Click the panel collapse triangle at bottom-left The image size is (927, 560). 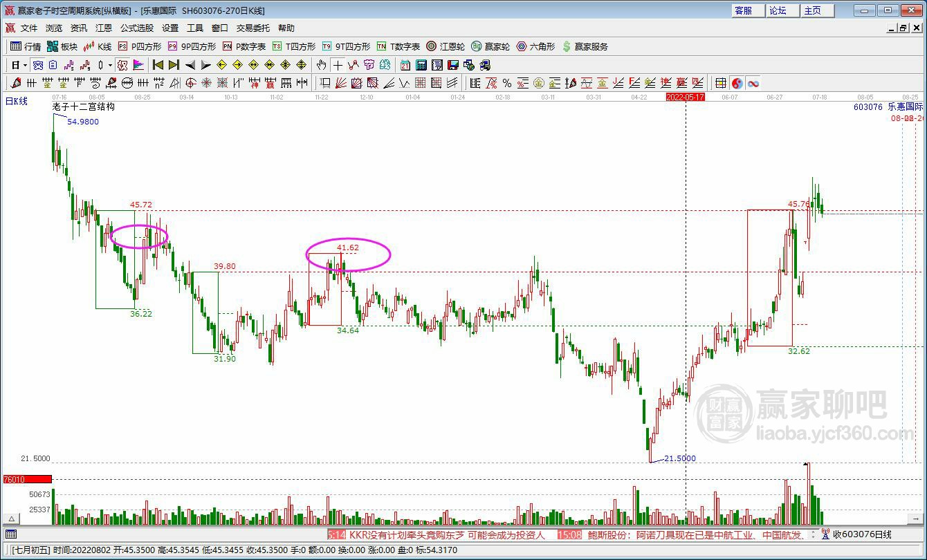point(11,519)
